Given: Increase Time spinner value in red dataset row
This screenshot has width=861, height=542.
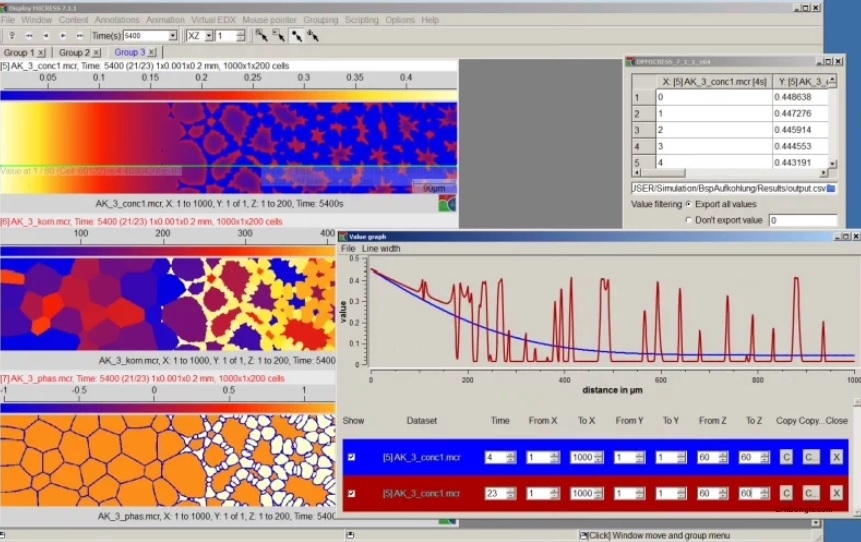Looking at the screenshot, I should (511, 489).
